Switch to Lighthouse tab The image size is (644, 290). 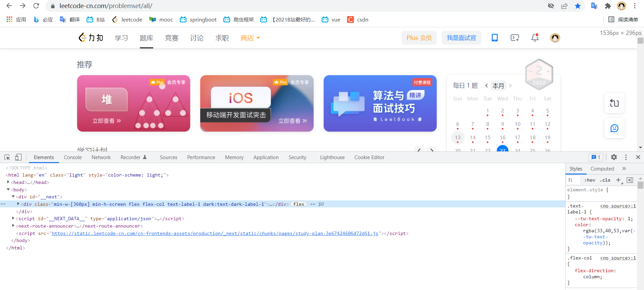pyautogui.click(x=332, y=157)
